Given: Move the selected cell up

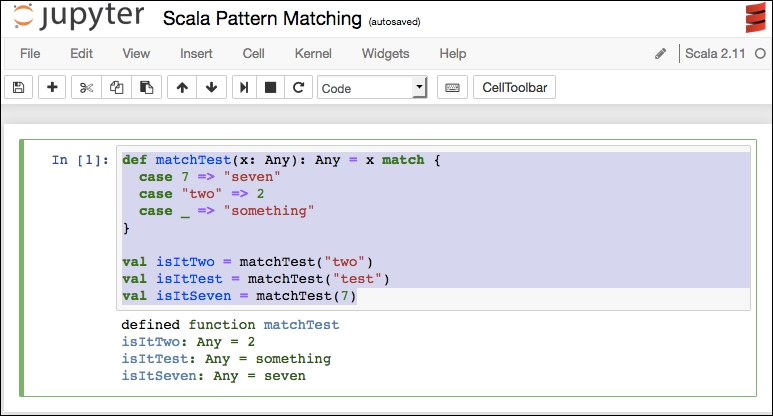Looking at the screenshot, I should point(182,87).
